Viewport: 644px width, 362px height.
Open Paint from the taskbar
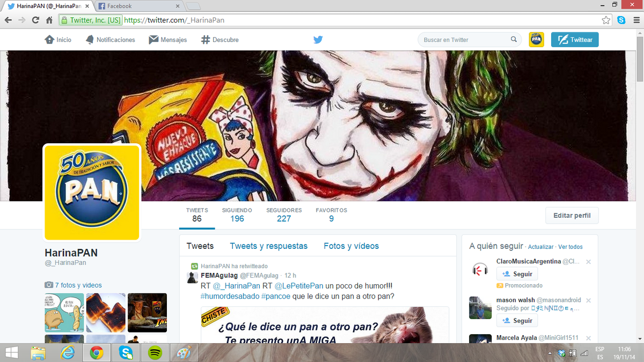click(x=184, y=353)
